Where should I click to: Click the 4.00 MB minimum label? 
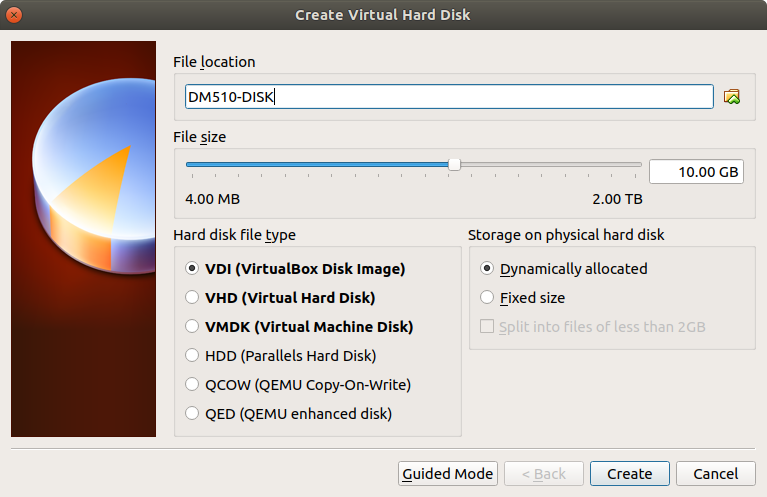(x=213, y=199)
